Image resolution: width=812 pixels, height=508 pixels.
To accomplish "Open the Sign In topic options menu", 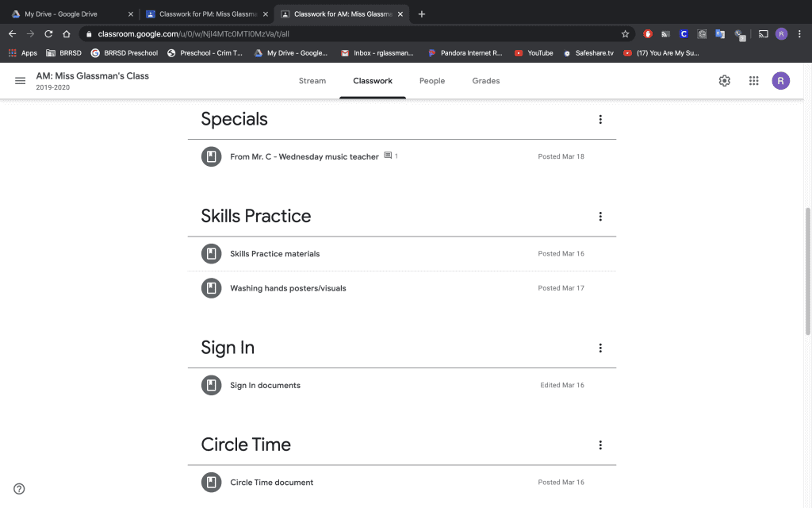I will pos(600,348).
